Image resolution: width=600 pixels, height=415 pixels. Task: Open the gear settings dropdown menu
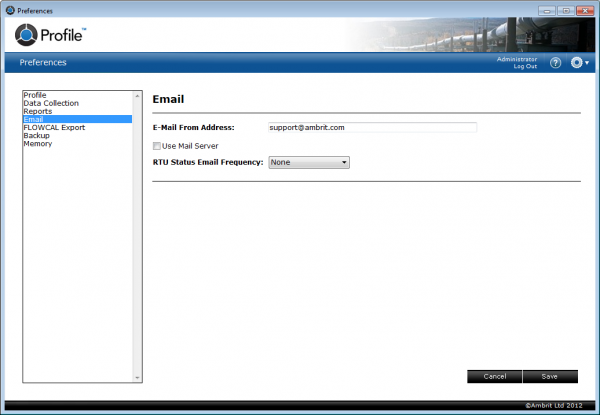[579, 63]
